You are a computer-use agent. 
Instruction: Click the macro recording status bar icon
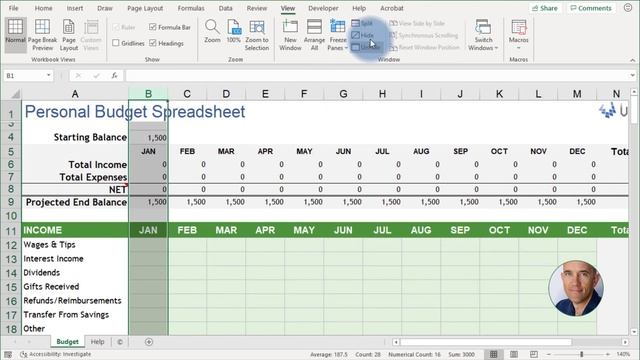(x=8, y=354)
